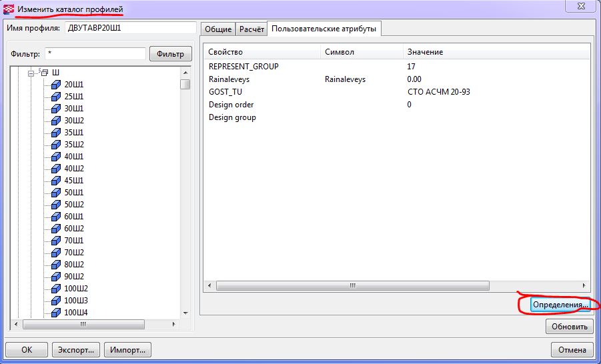This screenshot has height=364, width=601.
Task: Select profile 40Ш1 in the tree
Action: point(73,156)
